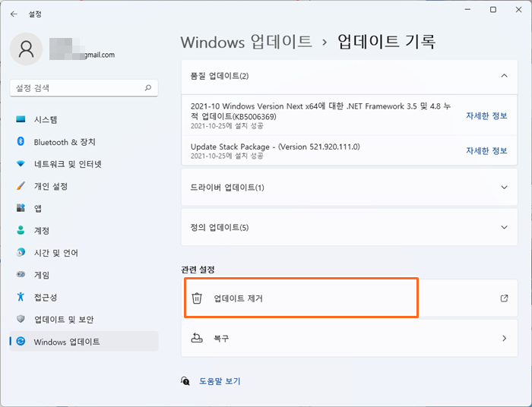Maximize the Settings window

(x=493, y=9)
